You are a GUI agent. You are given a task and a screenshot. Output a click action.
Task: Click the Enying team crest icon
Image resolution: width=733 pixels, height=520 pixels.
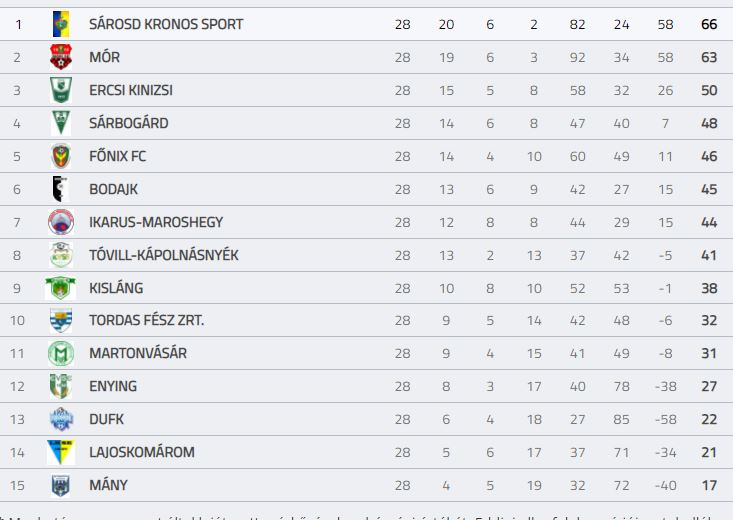click(x=61, y=386)
